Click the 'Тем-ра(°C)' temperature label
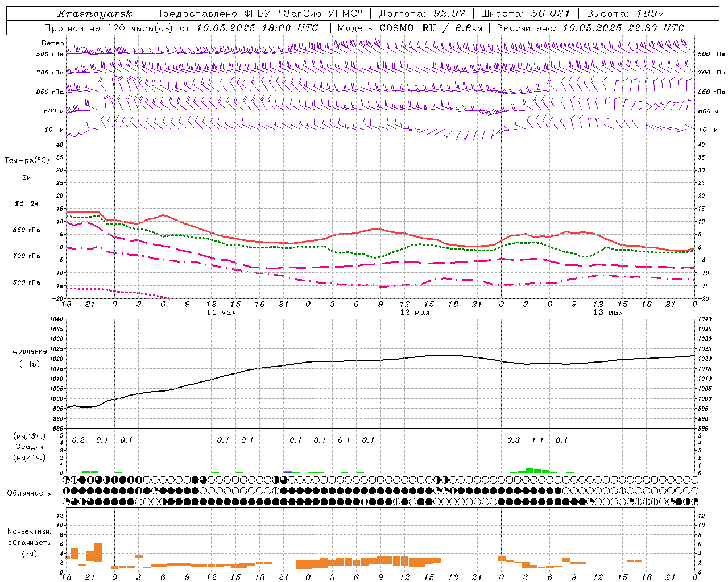Viewport: 728px width, 582px height. point(27,161)
